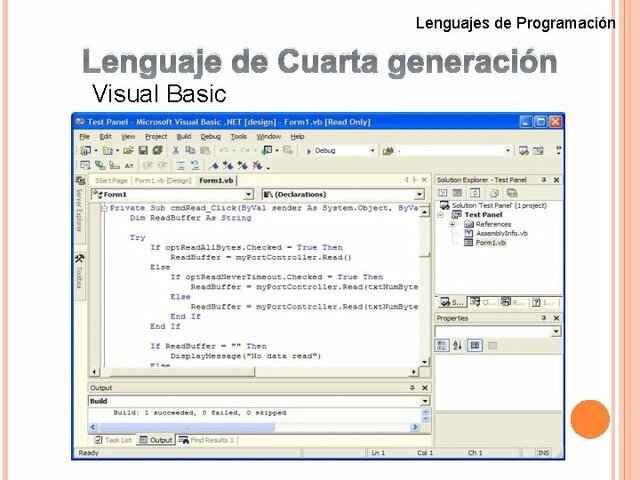640x480 pixels.
Task: Click the code editor scroll down arrow
Action: pos(424,362)
